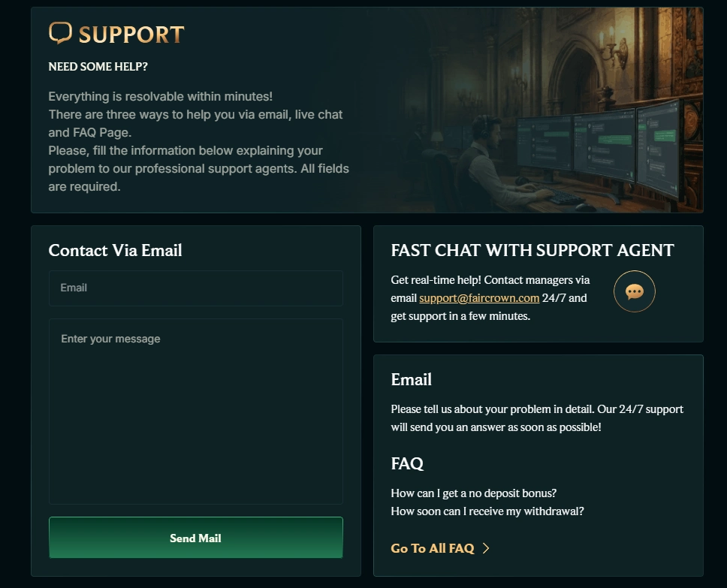Open the support@faircrown.com email link
This screenshot has height=588, width=727.
tap(479, 298)
